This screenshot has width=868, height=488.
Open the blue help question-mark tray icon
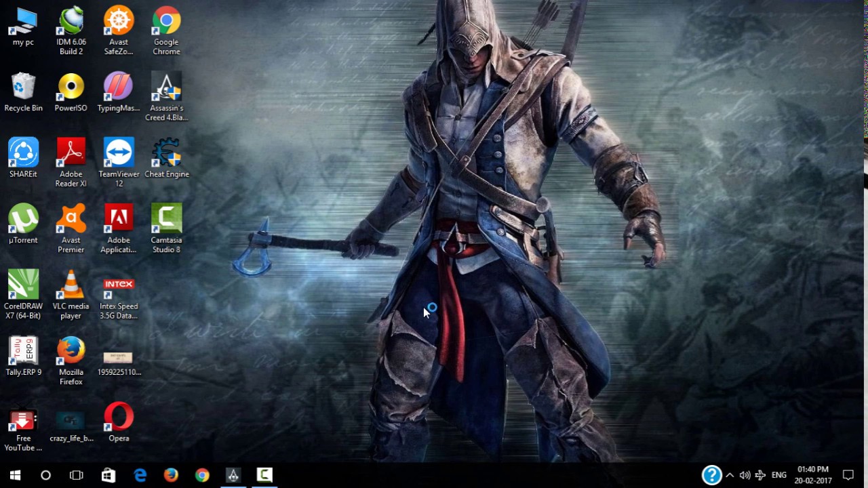(711, 475)
